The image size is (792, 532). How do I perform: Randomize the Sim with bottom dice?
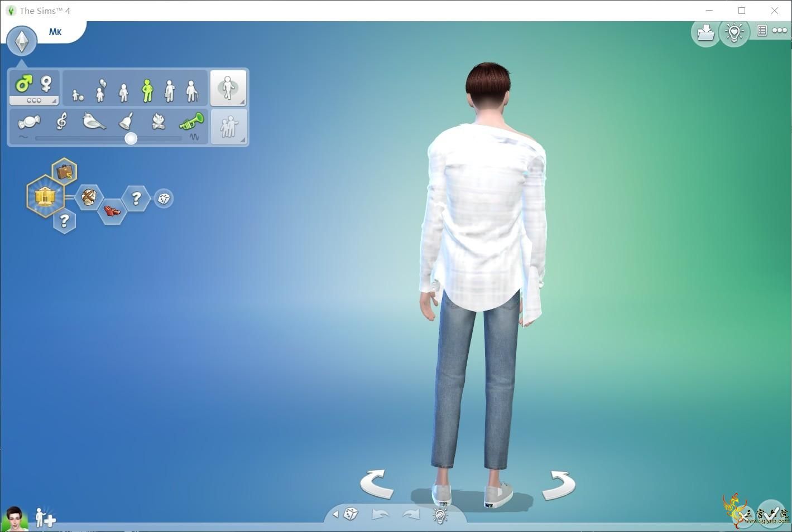[x=351, y=514]
